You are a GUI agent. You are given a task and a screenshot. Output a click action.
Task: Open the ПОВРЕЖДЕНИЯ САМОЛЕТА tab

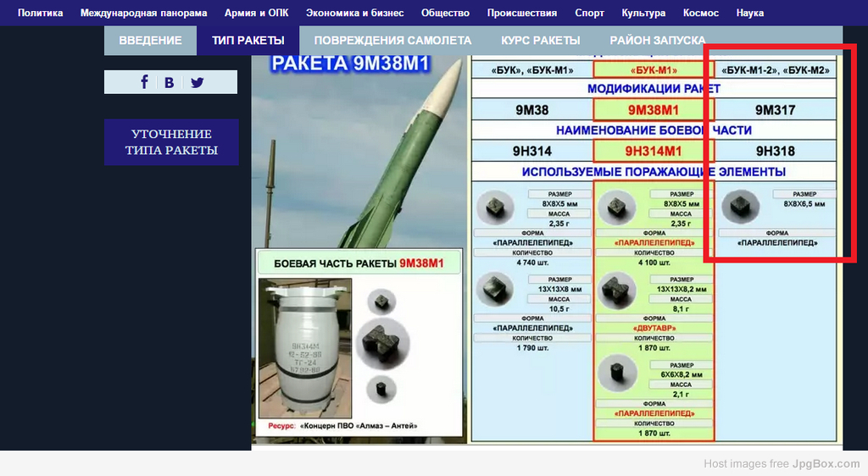(392, 41)
